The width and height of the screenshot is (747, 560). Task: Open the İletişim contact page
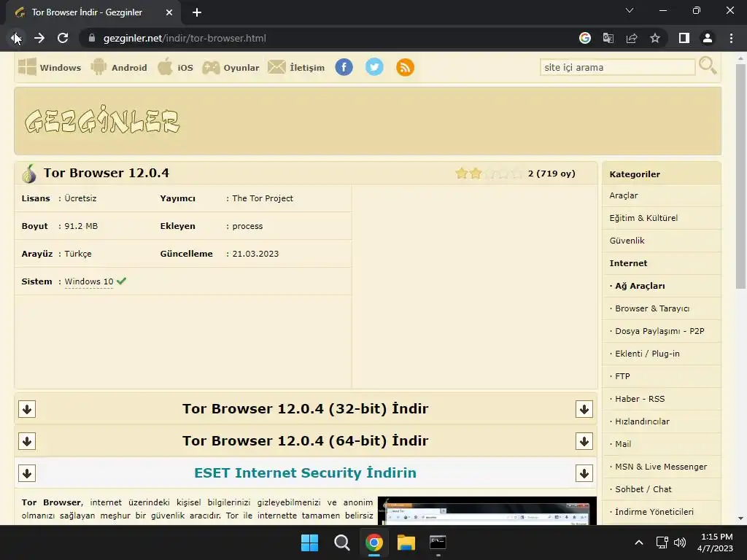coord(296,67)
